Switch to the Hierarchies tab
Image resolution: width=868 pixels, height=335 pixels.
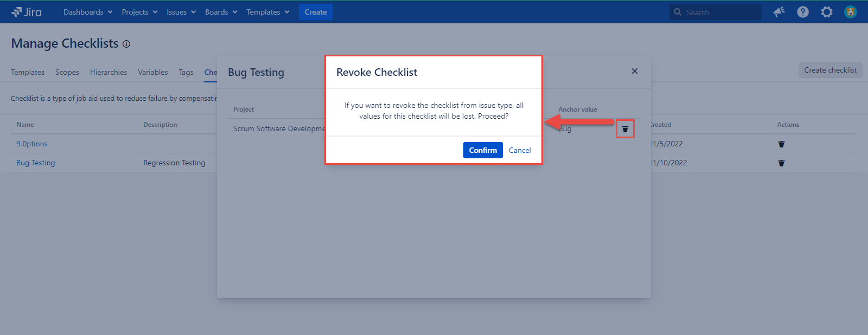click(108, 72)
